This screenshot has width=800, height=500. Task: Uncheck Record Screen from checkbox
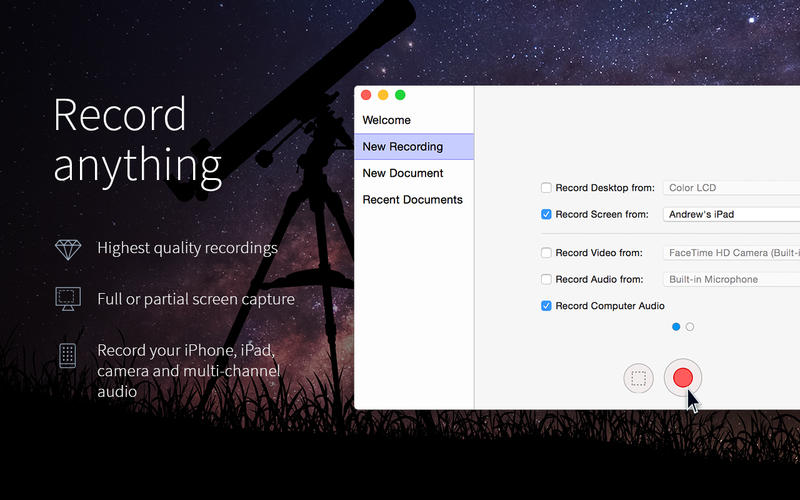click(546, 214)
